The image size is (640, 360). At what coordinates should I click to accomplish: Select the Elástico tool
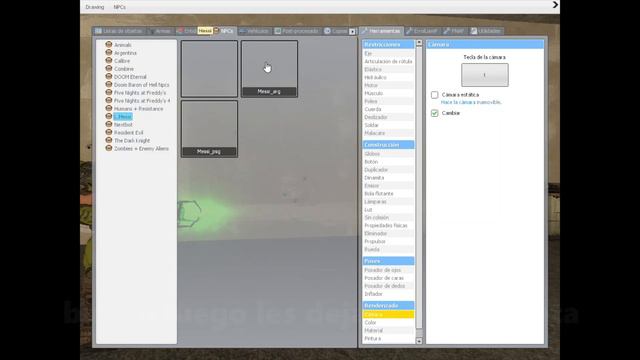tap(388, 69)
